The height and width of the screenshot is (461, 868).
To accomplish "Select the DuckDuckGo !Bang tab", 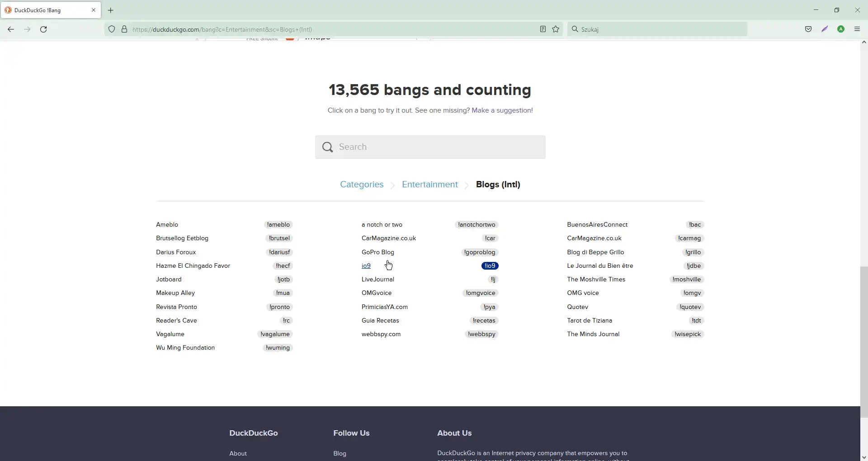I will 51,10.
